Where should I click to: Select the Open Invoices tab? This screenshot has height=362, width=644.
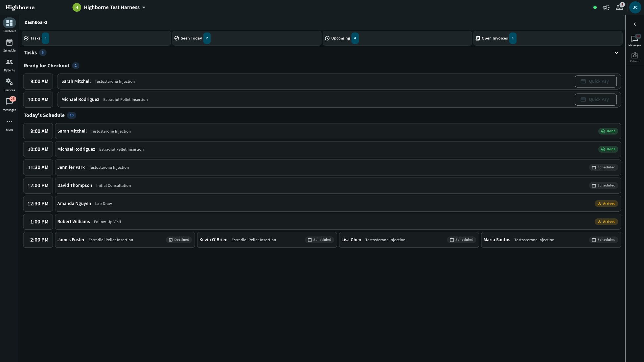tap(548, 38)
